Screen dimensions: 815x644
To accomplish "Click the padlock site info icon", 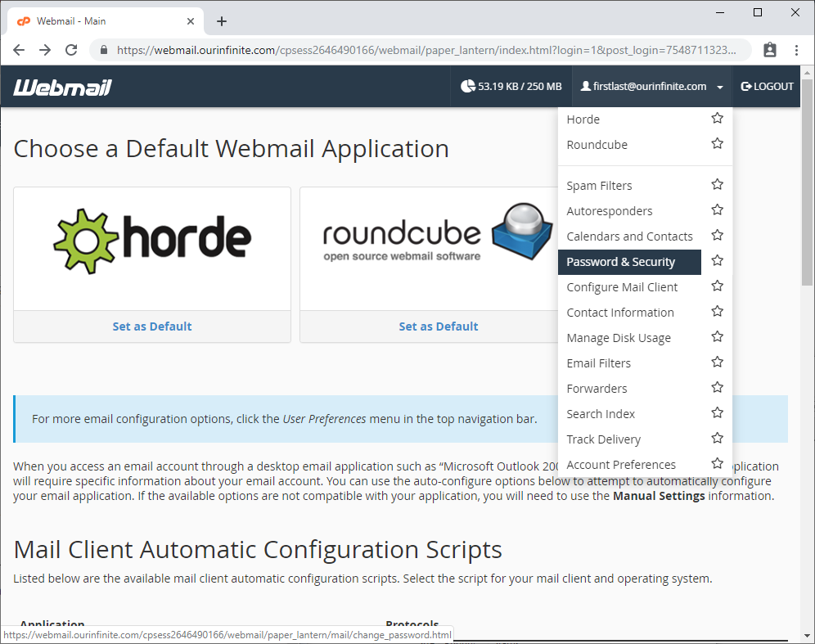I will tap(104, 50).
